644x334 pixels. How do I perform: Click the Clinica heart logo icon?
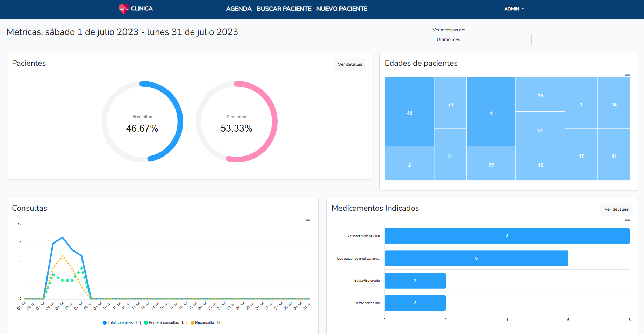[x=123, y=9]
